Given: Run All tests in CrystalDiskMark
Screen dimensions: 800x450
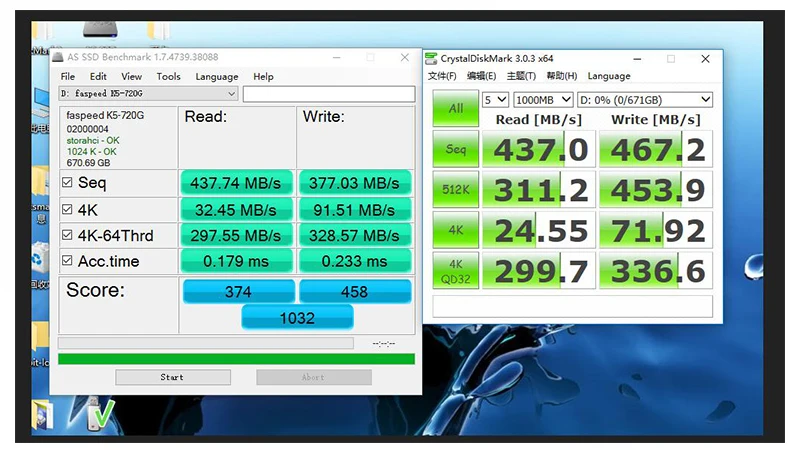Looking at the screenshot, I should tap(456, 108).
